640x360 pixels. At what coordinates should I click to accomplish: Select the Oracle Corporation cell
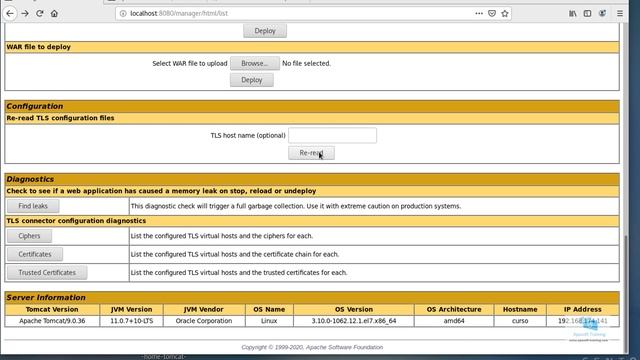(x=204, y=321)
